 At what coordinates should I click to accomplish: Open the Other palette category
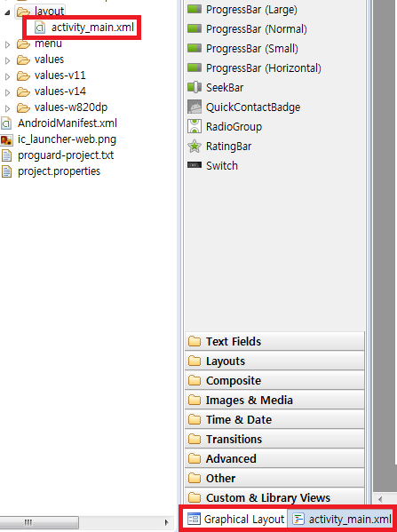coord(274,478)
